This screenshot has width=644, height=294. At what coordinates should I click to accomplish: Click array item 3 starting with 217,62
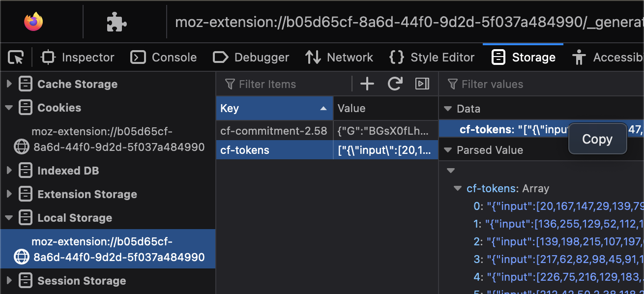click(x=558, y=259)
